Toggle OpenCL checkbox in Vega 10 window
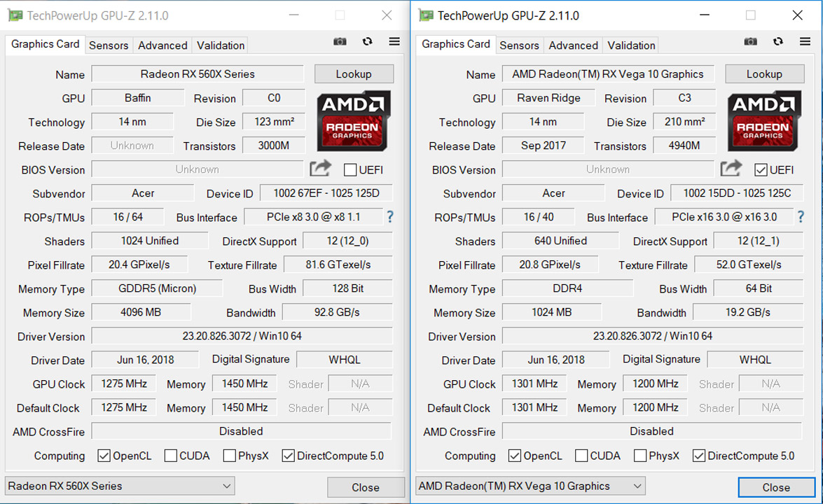 (514, 456)
